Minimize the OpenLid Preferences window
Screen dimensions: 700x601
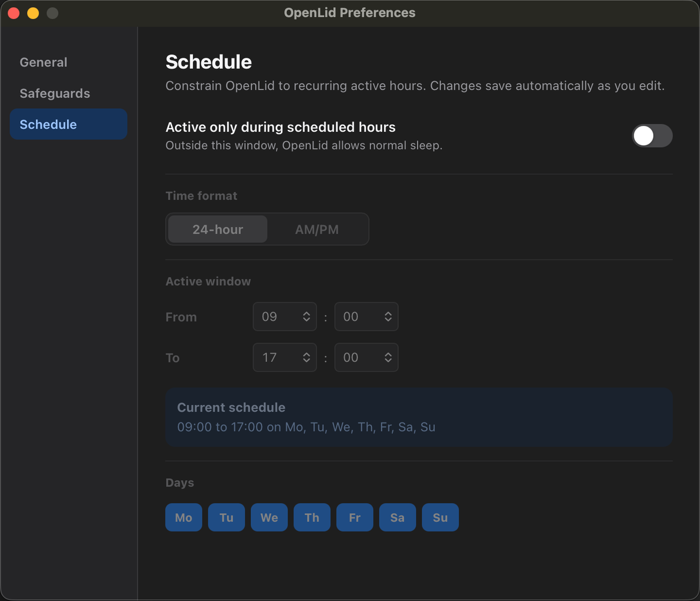click(33, 13)
